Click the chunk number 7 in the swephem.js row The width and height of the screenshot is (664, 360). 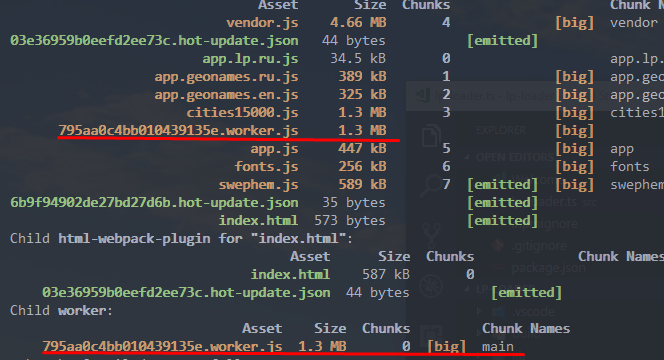point(446,184)
